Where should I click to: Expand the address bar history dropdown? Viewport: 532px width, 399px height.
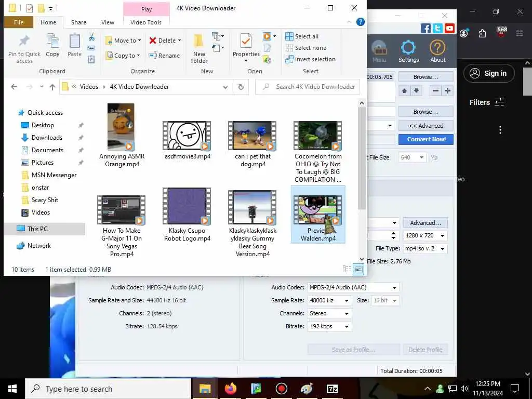(x=225, y=87)
